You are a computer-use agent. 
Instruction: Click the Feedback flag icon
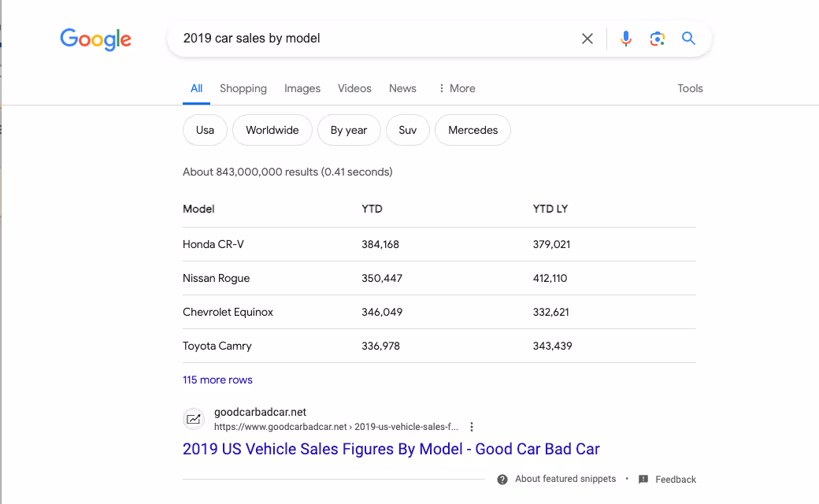pyautogui.click(x=643, y=479)
